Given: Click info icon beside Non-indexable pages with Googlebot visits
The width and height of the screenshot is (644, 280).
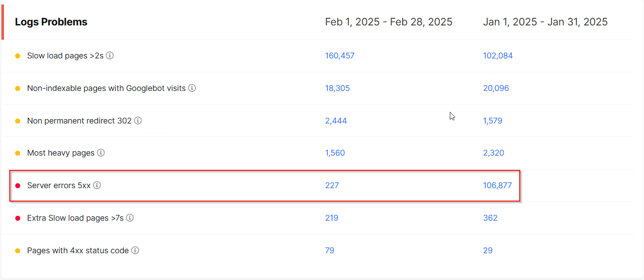Looking at the screenshot, I should tap(192, 88).
